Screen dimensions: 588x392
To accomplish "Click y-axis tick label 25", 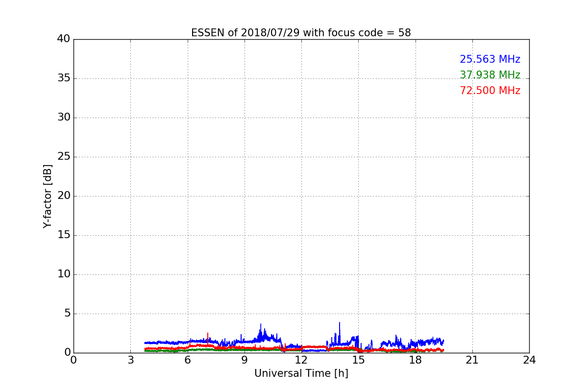I will pos(64,157).
